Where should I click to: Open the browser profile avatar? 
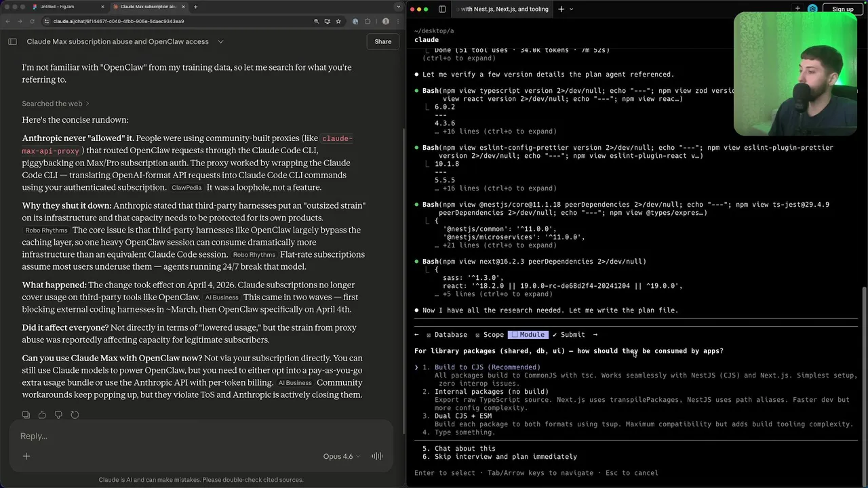(x=386, y=21)
